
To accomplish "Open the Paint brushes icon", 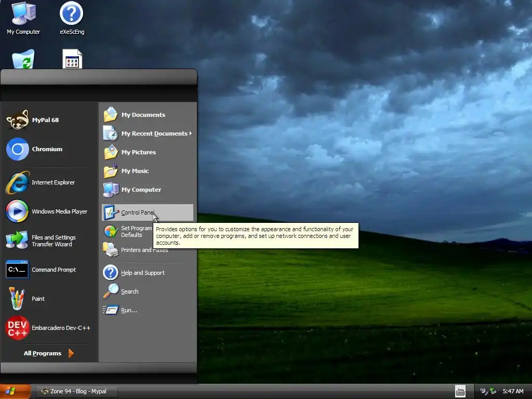I will pyautogui.click(x=17, y=299).
